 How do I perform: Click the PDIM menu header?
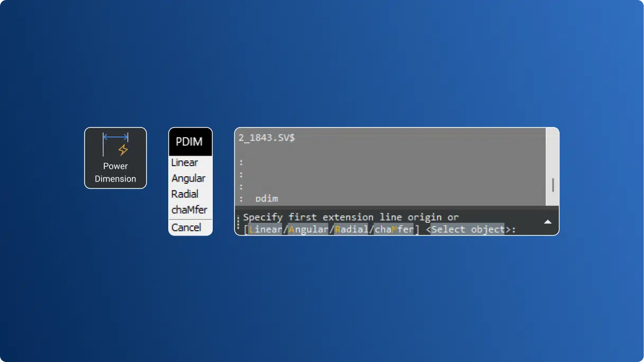(x=190, y=141)
